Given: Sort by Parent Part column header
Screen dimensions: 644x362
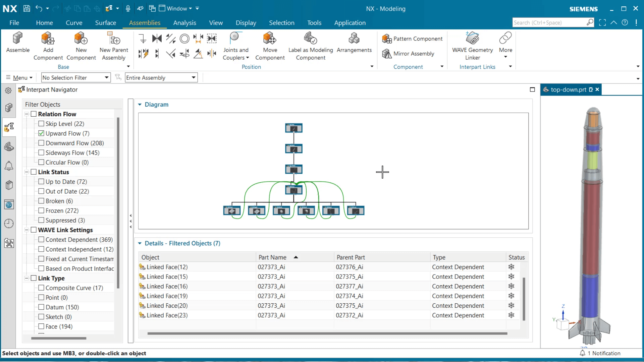Looking at the screenshot, I should pos(382,257).
